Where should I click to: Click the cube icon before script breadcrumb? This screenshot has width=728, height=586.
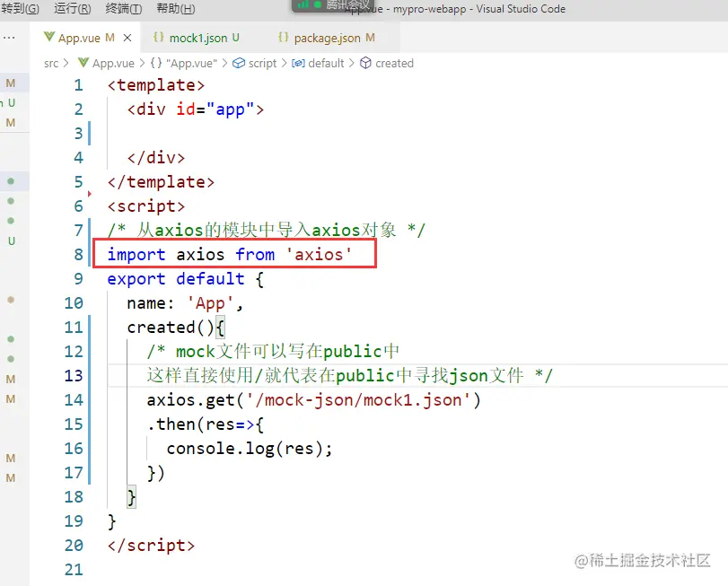[x=239, y=63]
